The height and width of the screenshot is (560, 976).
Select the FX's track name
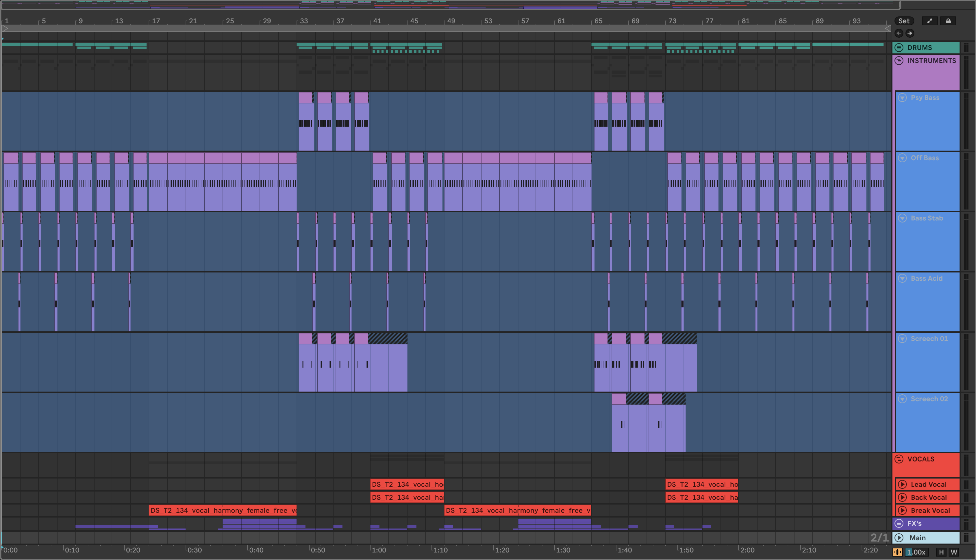click(x=914, y=523)
